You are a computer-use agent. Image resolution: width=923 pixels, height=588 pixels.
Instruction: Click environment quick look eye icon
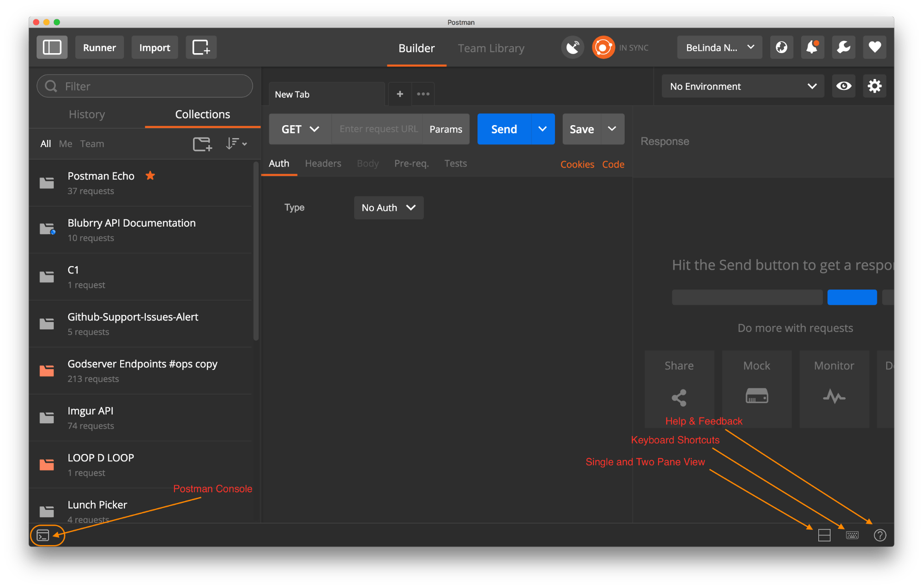(844, 86)
